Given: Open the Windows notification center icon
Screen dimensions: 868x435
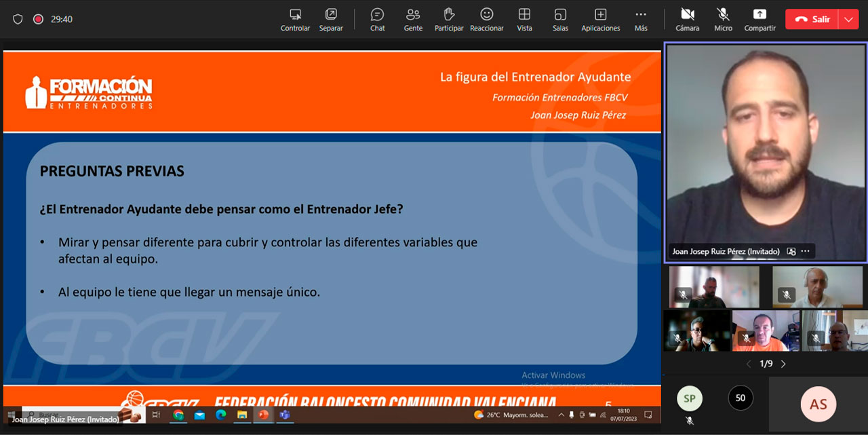Looking at the screenshot, I should [648, 415].
